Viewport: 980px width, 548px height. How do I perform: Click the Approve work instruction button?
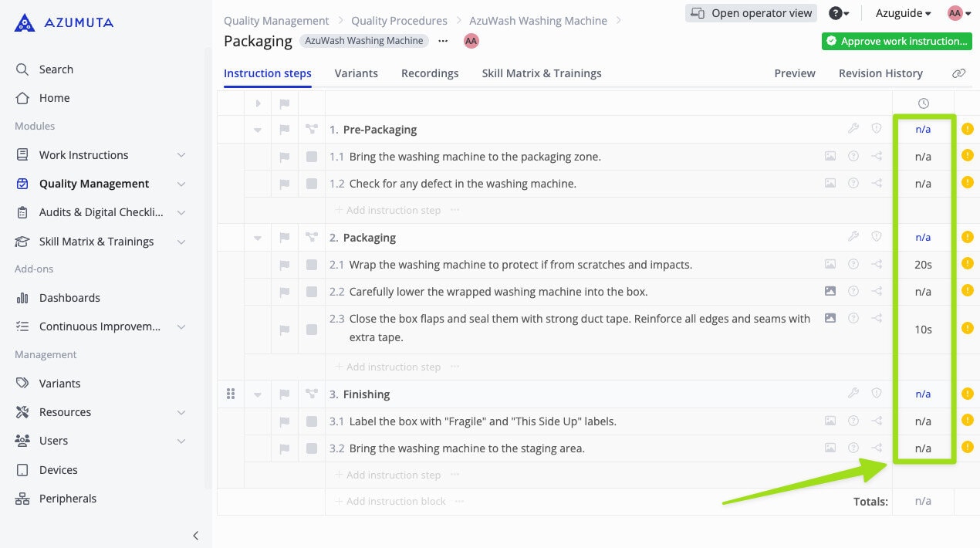click(x=896, y=41)
